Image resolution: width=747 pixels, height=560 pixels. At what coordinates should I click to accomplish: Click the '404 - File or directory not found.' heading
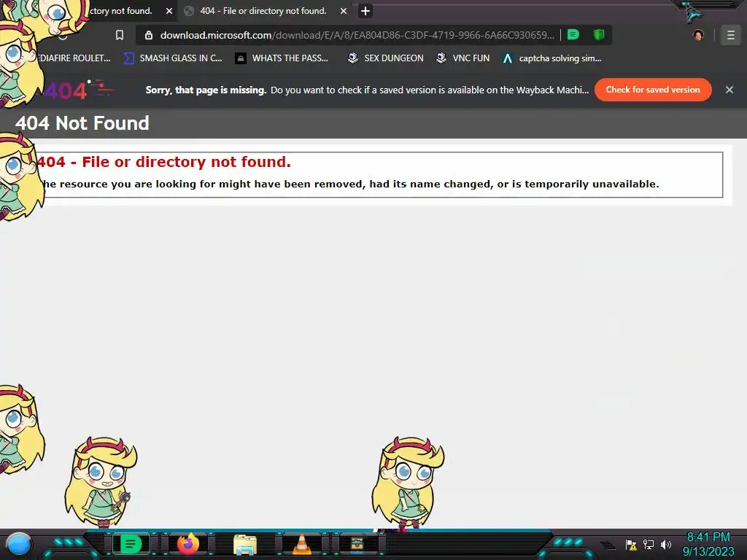[x=164, y=162]
